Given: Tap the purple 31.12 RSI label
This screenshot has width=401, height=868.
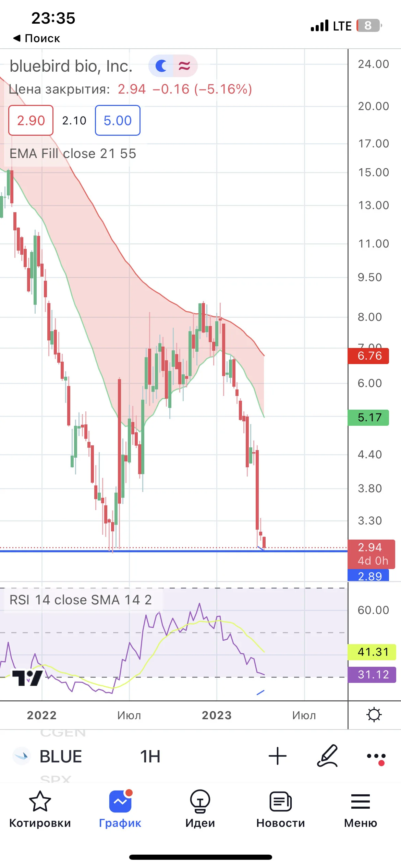Looking at the screenshot, I should tap(372, 675).
